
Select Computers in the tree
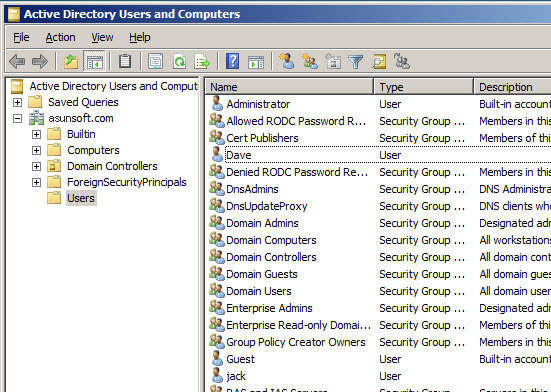(x=93, y=150)
